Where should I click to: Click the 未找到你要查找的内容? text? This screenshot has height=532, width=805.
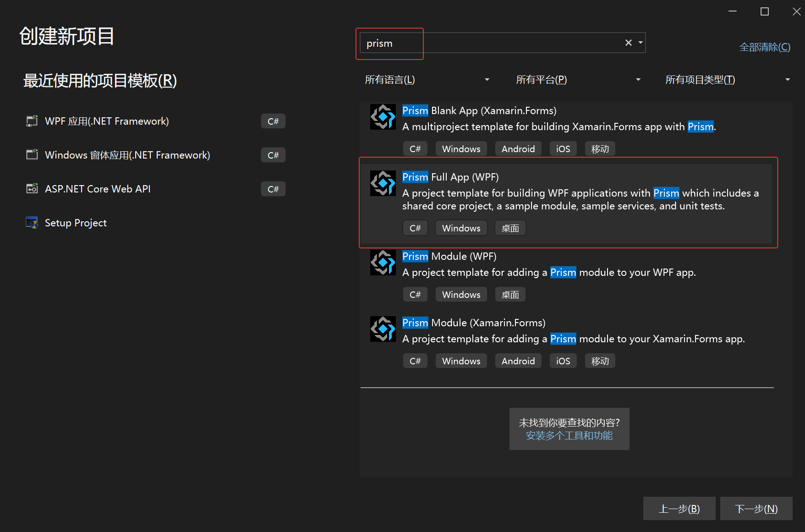click(x=569, y=422)
